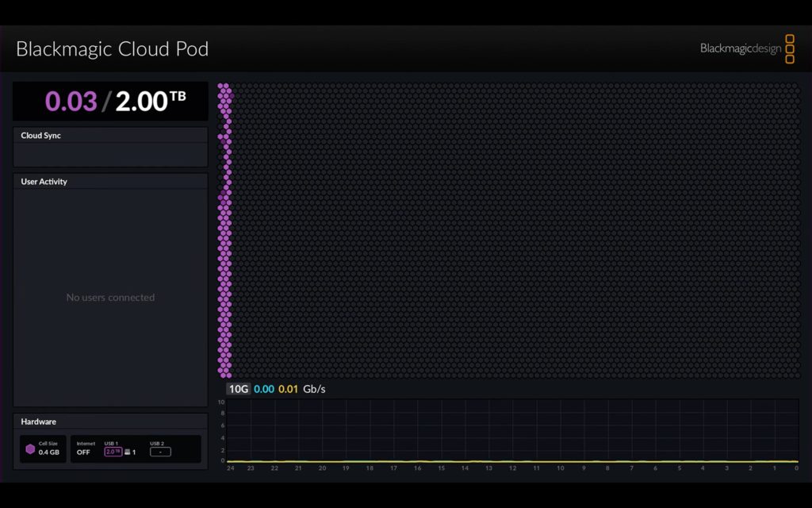Click the 24 marker on graph timeline
The width and height of the screenshot is (812, 508).
(231, 468)
